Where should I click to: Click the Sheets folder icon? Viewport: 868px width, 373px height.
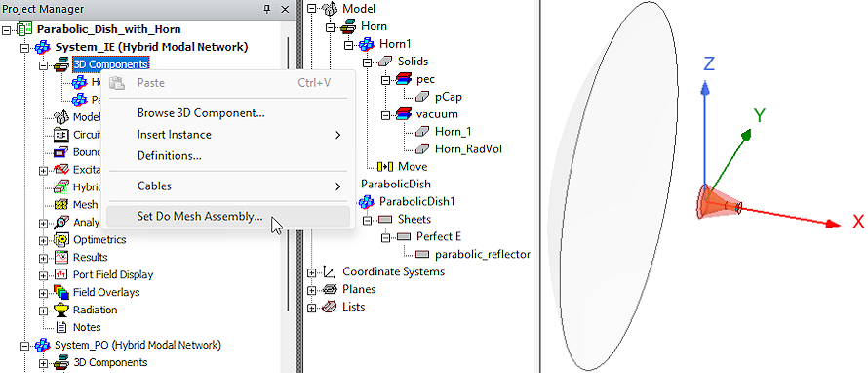(386, 220)
